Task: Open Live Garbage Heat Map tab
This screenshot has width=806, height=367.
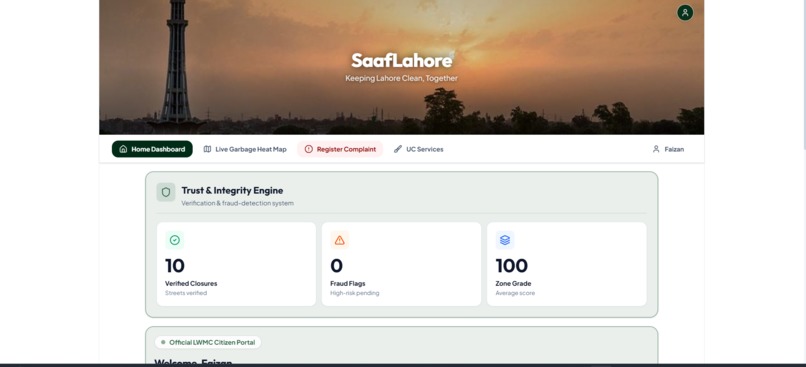Action: click(x=245, y=149)
